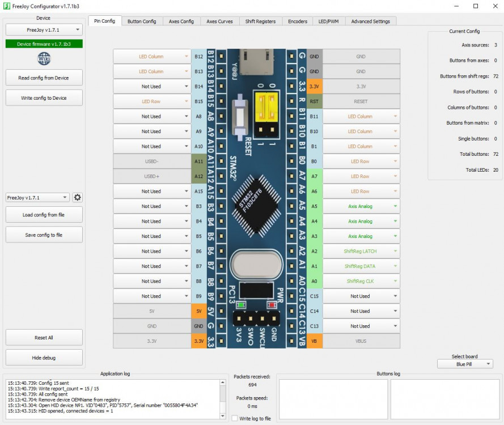Screen dimensions: 504x425
Task: Go to the Advanced Settings tab
Action: pyautogui.click(x=370, y=21)
